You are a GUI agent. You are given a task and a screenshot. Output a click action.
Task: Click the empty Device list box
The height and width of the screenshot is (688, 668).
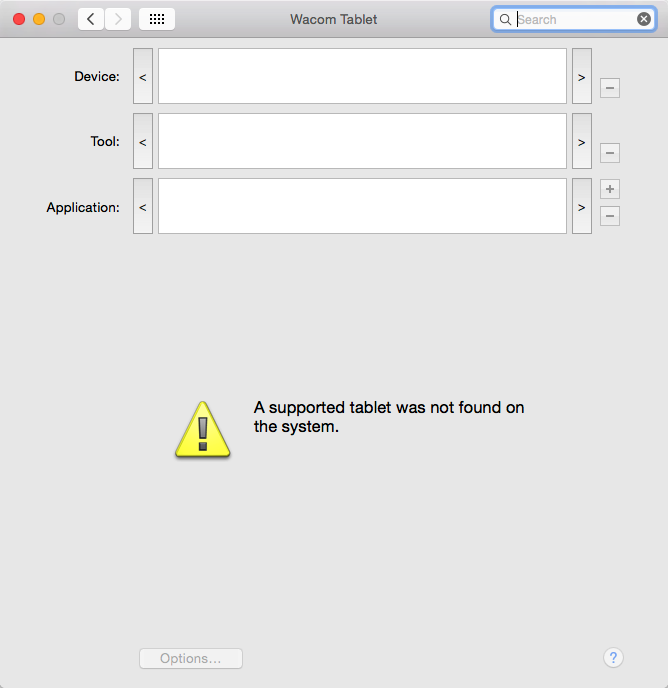(362, 76)
